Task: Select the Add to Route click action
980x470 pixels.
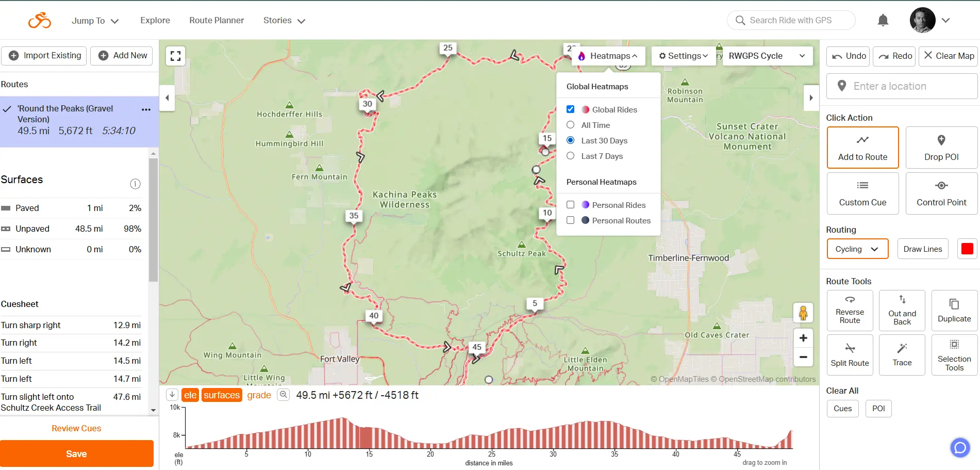Action: (862, 147)
